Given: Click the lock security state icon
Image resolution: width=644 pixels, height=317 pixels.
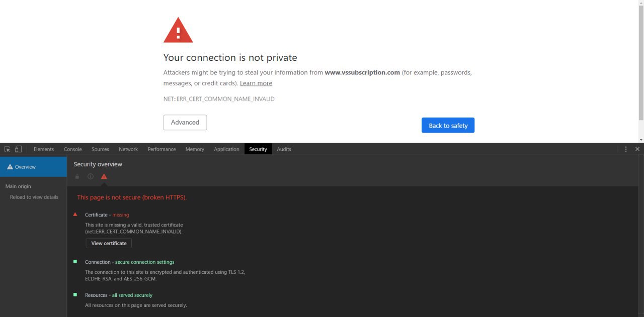Looking at the screenshot, I should click(77, 176).
